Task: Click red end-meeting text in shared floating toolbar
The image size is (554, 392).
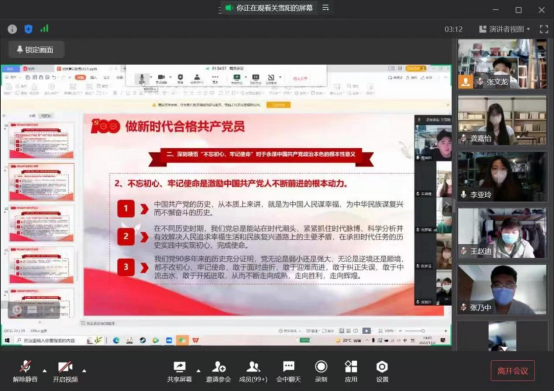Action: pyautogui.click(x=300, y=78)
